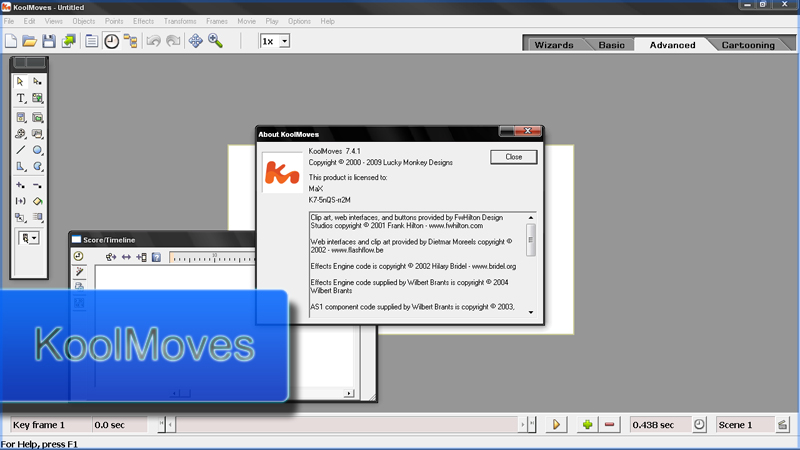Select the Line drawing tool

(x=20, y=150)
